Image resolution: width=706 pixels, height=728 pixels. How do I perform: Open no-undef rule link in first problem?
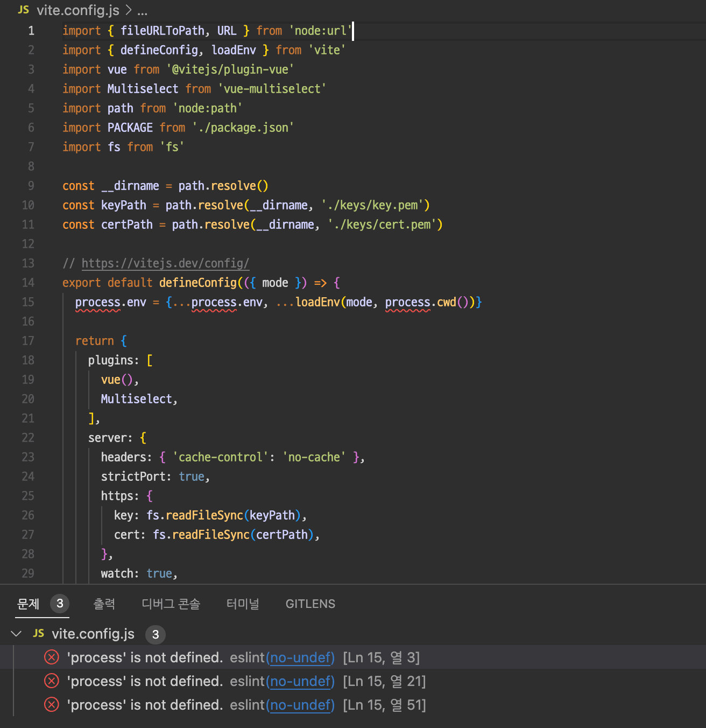click(x=302, y=657)
